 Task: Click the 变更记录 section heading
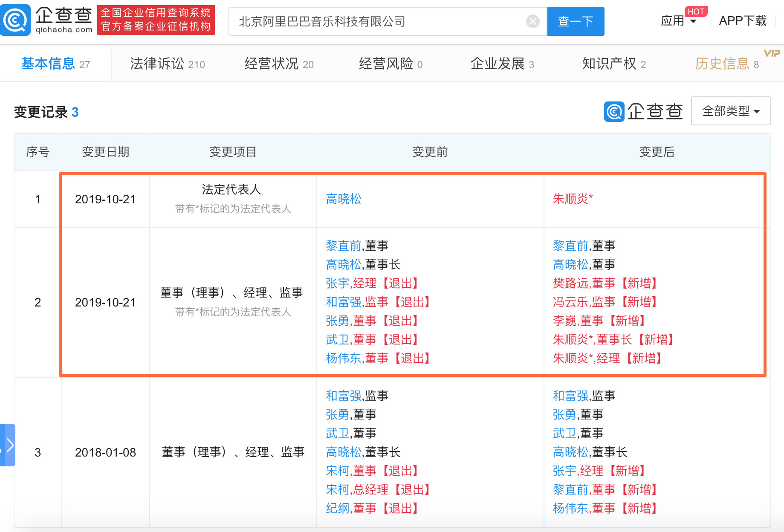[46, 112]
